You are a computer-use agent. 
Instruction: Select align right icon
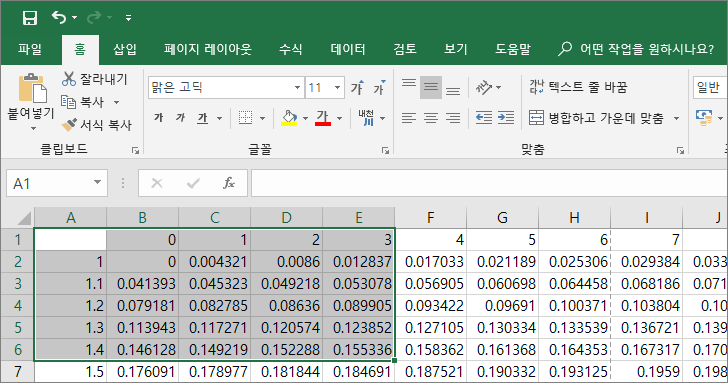[453, 118]
